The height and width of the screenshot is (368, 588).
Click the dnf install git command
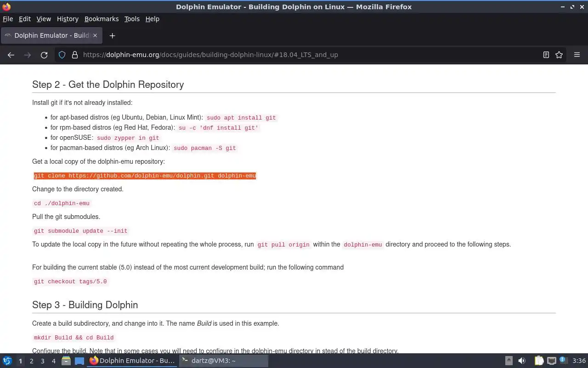219,128
